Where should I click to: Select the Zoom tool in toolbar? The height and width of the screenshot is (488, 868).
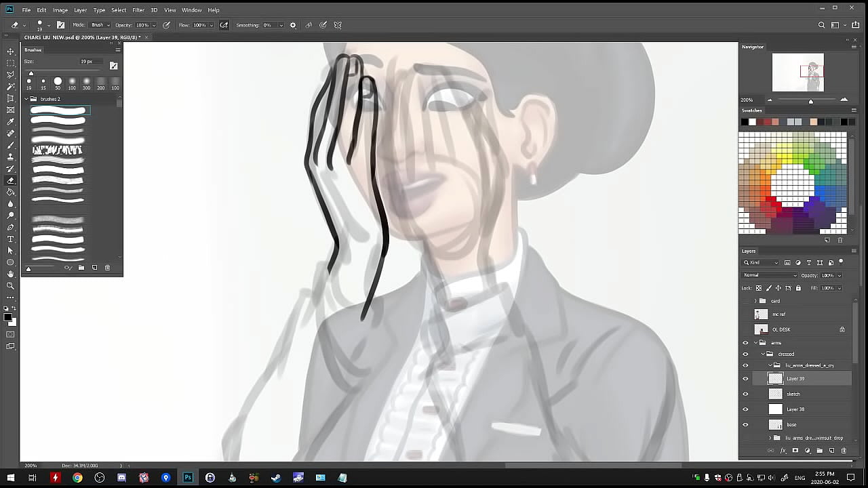(x=10, y=286)
